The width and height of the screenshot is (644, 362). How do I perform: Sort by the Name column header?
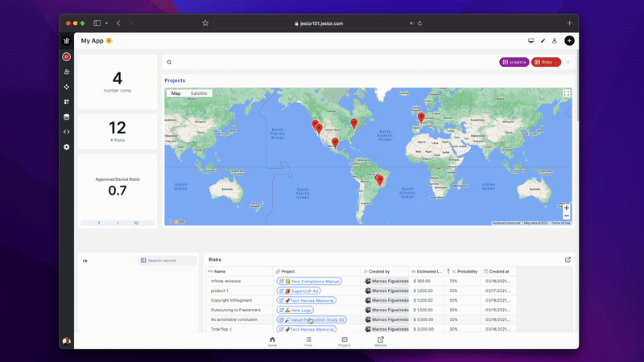click(239, 271)
